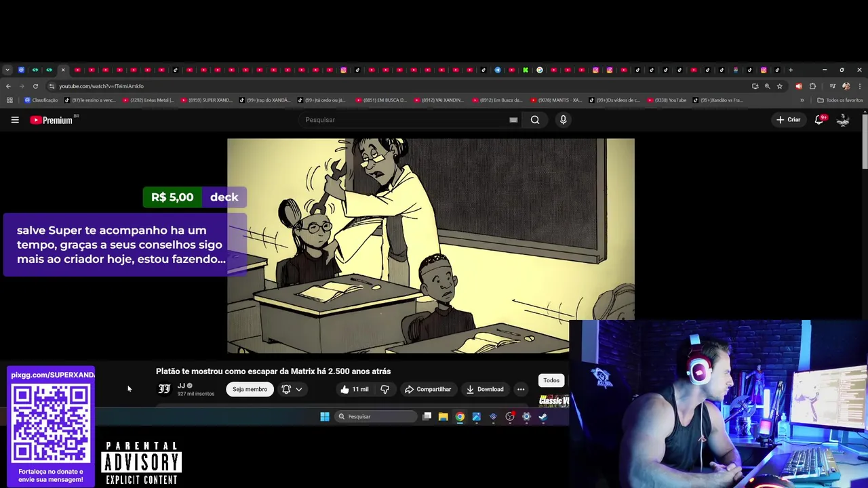The width and height of the screenshot is (868, 488).
Task: Start voice search with microphone icon
Action: pos(563,120)
